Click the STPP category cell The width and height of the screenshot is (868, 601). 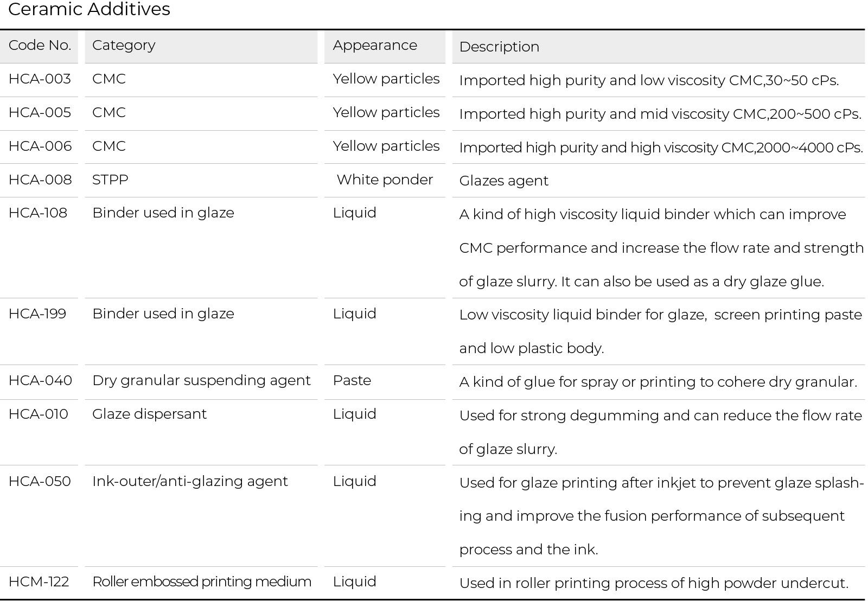point(110,180)
